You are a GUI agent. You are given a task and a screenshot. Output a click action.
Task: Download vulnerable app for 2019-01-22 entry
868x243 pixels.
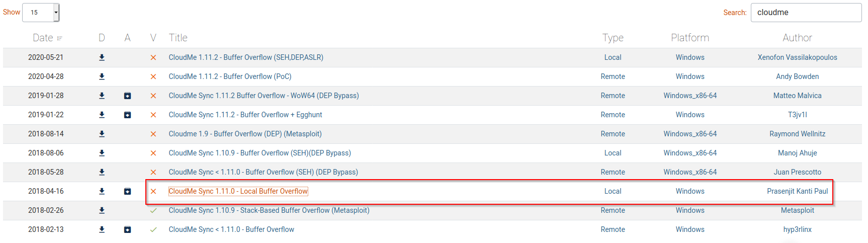[128, 115]
